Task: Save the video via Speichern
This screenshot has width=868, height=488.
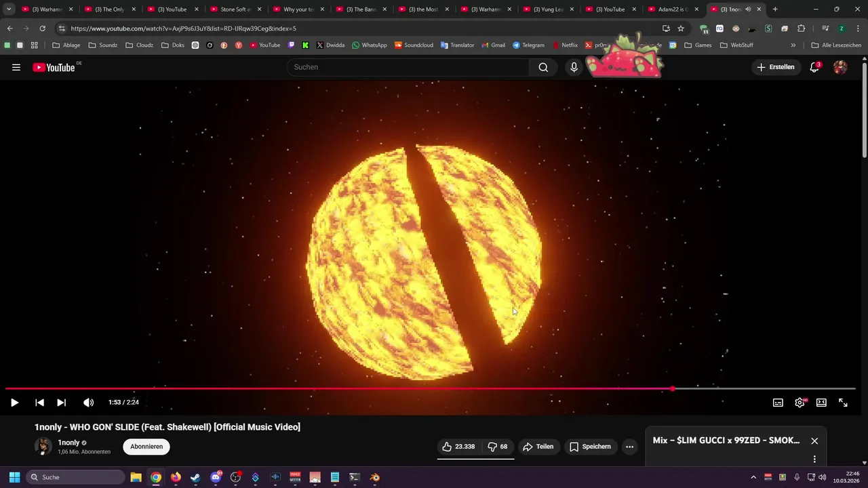Action: point(590,447)
